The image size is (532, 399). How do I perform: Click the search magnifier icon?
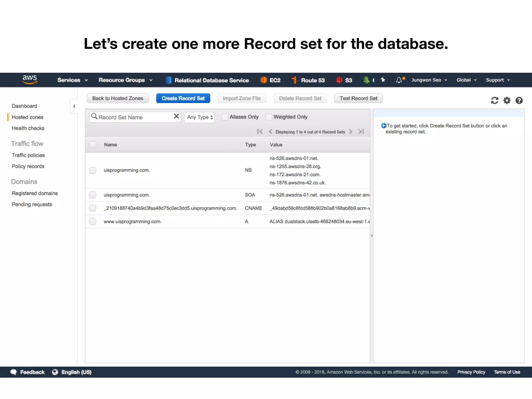(x=94, y=116)
